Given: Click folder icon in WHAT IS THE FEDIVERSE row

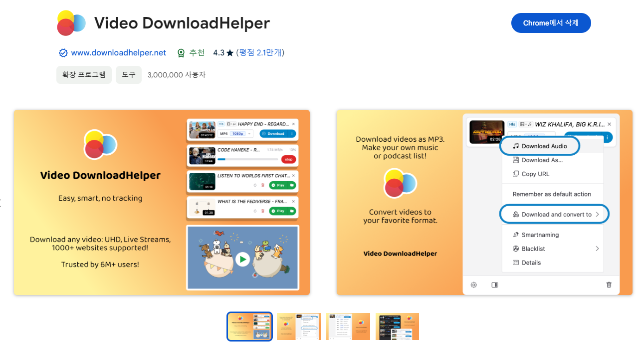Looking at the screenshot, I should click(292, 211).
